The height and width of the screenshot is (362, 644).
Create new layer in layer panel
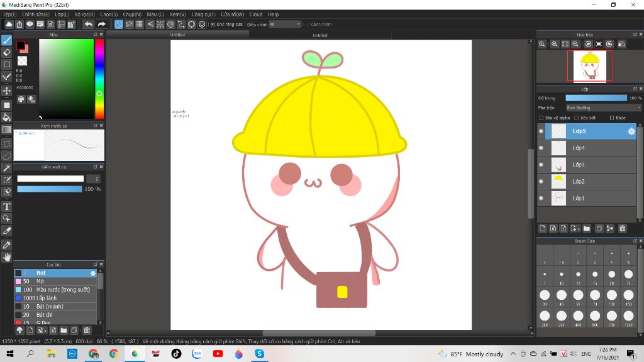[543, 228]
